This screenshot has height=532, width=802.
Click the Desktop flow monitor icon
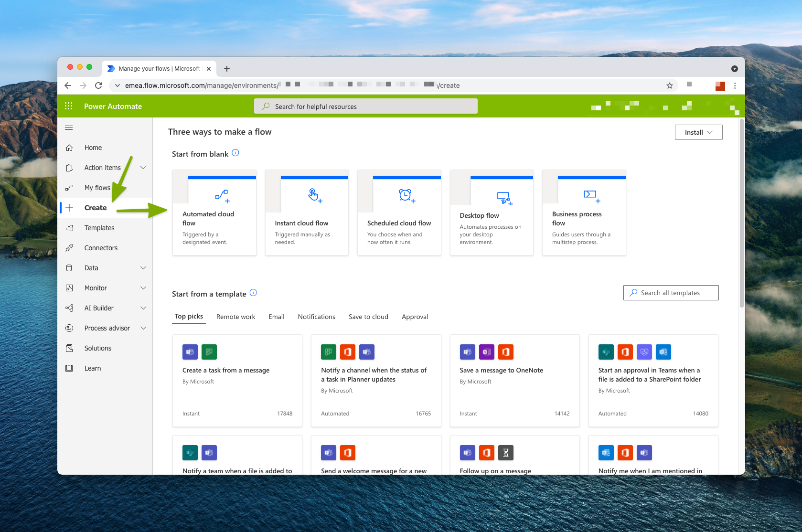[505, 198]
